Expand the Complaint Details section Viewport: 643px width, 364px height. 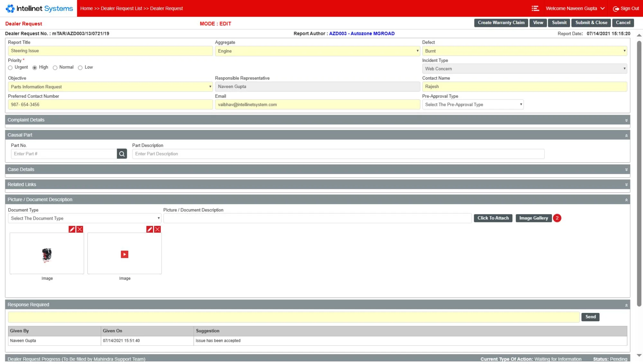pyautogui.click(x=626, y=120)
